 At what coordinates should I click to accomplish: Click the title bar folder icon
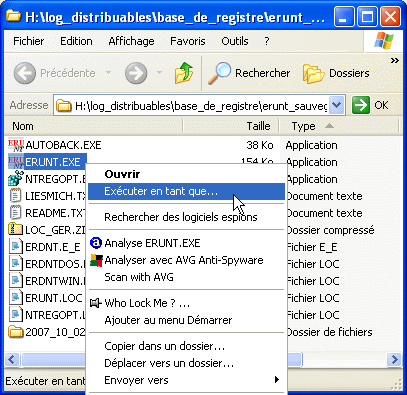[x=13, y=16]
